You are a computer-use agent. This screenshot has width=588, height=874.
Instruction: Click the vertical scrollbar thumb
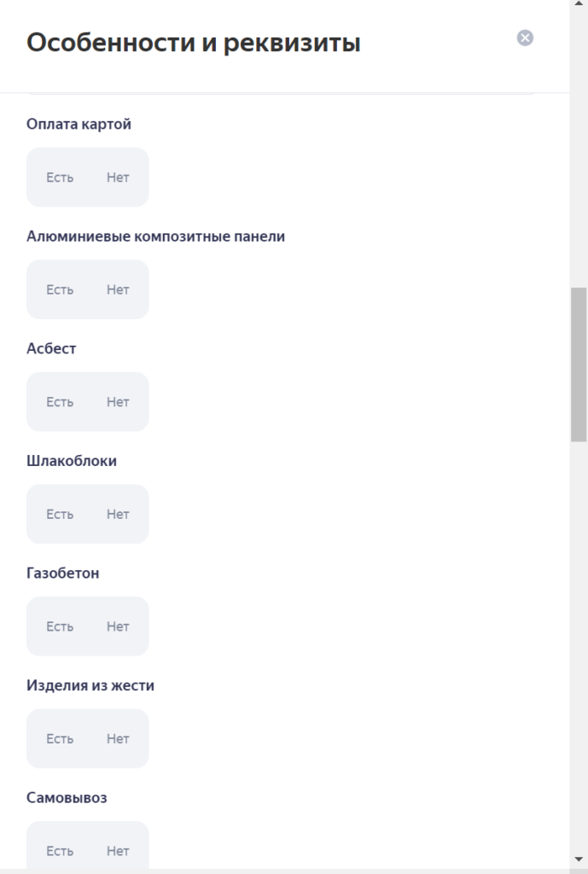click(x=579, y=364)
